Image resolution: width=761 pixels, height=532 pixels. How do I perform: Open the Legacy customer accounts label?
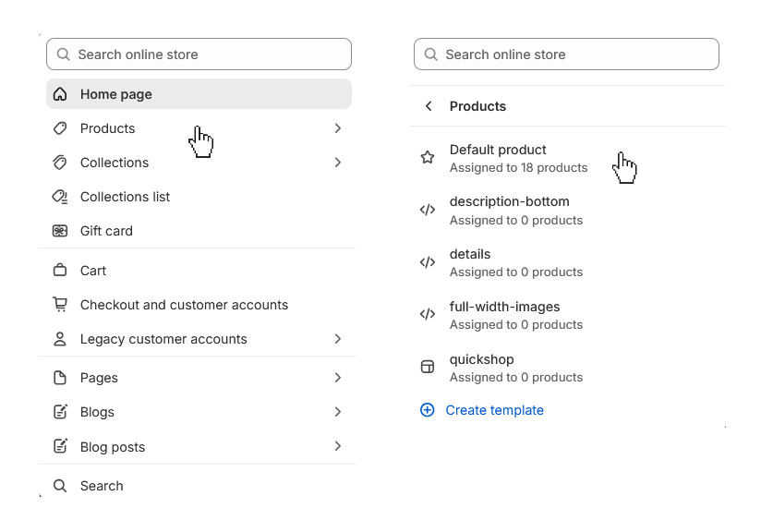pos(163,339)
